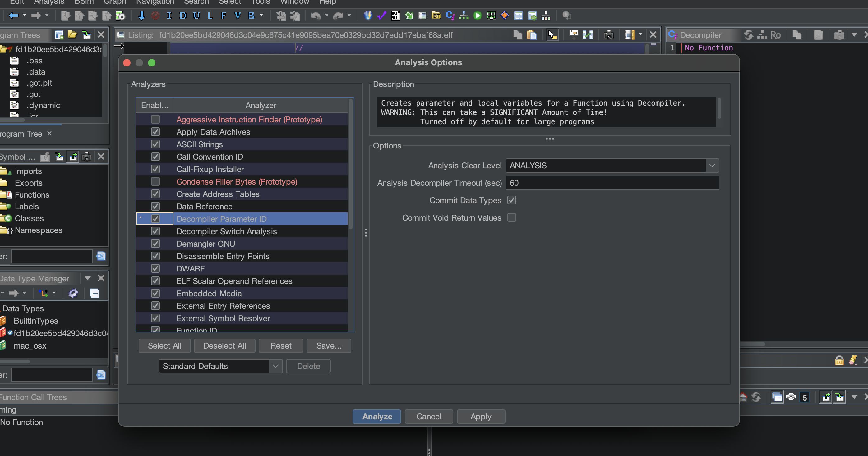The image size is (868, 456).
Task: Click the undo arrow in the toolbar
Action: point(316,16)
